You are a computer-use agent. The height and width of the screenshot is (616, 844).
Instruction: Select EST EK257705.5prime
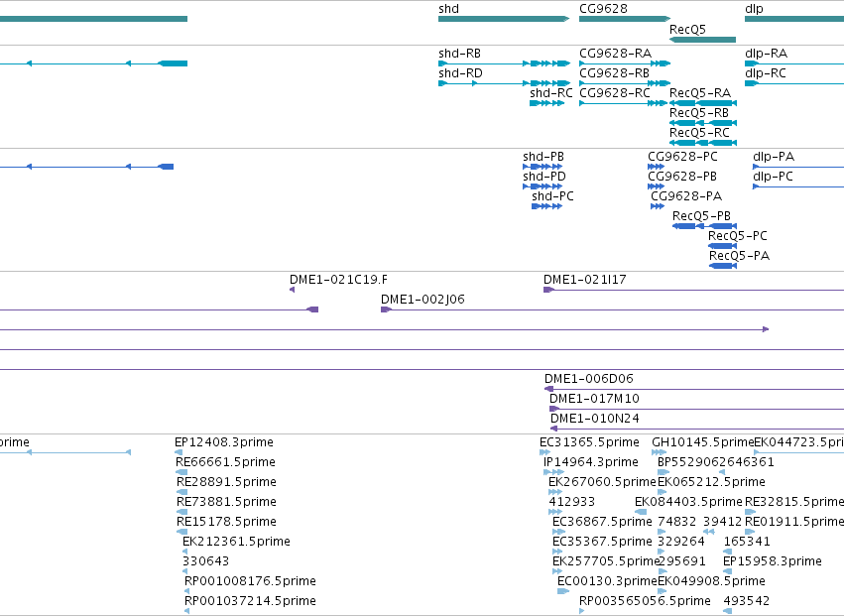pyautogui.click(x=557, y=571)
